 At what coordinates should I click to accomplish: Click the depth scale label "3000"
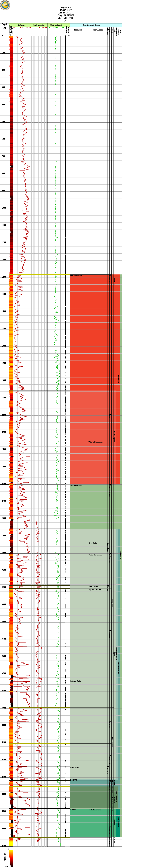[3, 553]
